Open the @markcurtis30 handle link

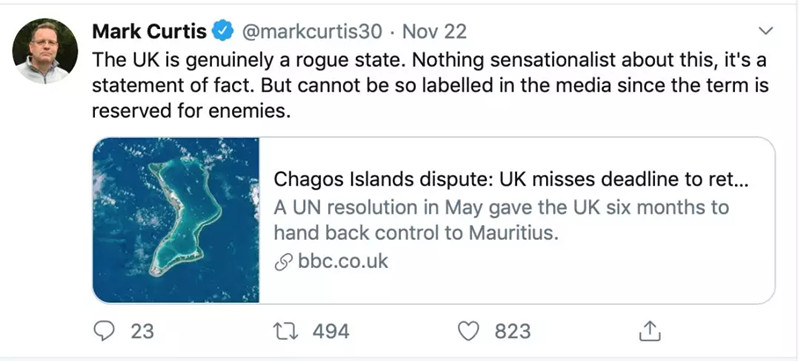point(311,32)
